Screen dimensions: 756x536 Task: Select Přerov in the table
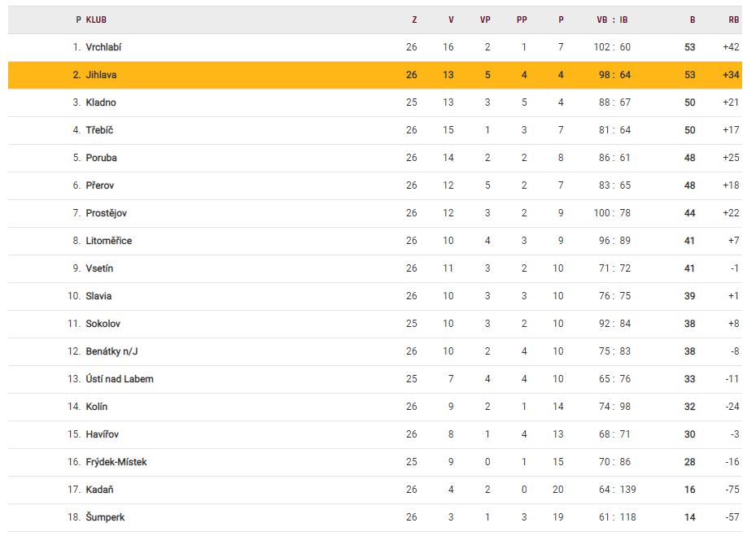100,185
